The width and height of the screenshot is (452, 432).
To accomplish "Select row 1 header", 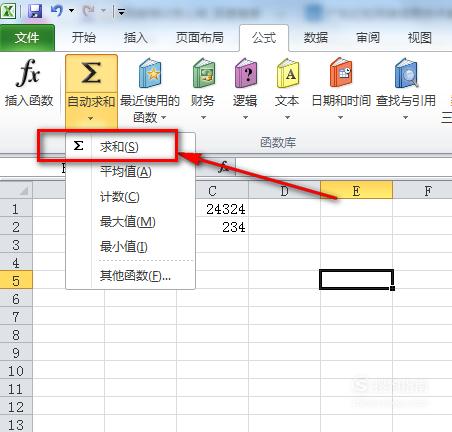I will tap(16, 209).
